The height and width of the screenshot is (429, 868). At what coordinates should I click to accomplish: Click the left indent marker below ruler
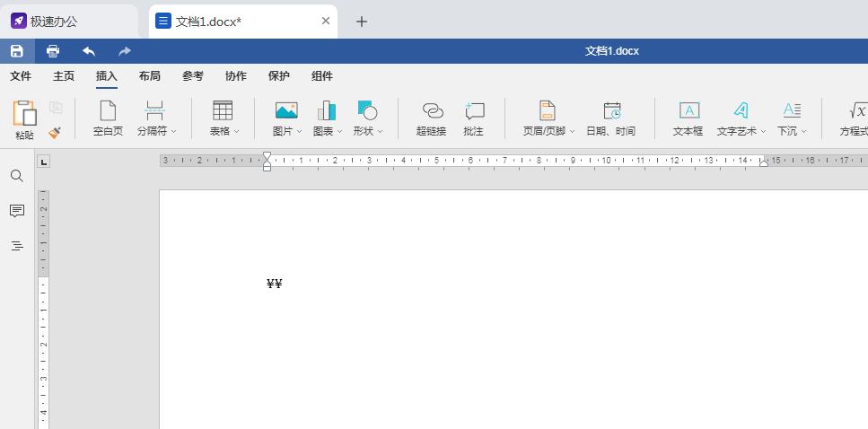tap(267, 167)
